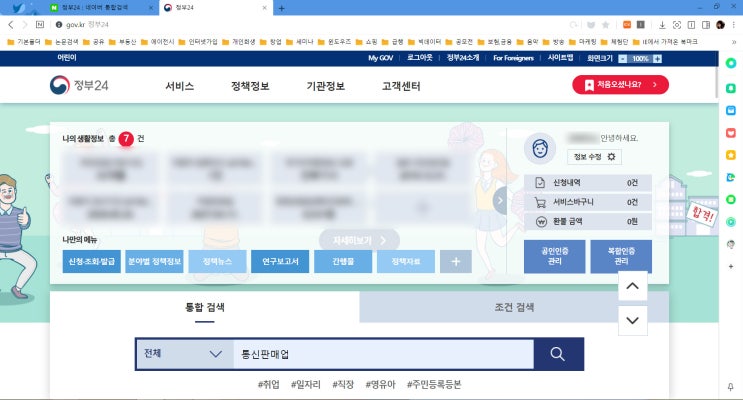Click the #직장 hashtag link

coord(343,384)
